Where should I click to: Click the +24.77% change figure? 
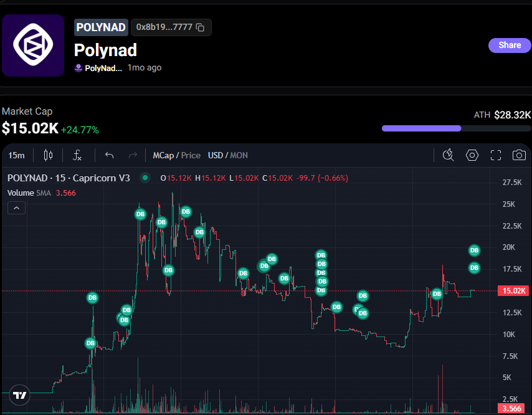[x=80, y=130]
